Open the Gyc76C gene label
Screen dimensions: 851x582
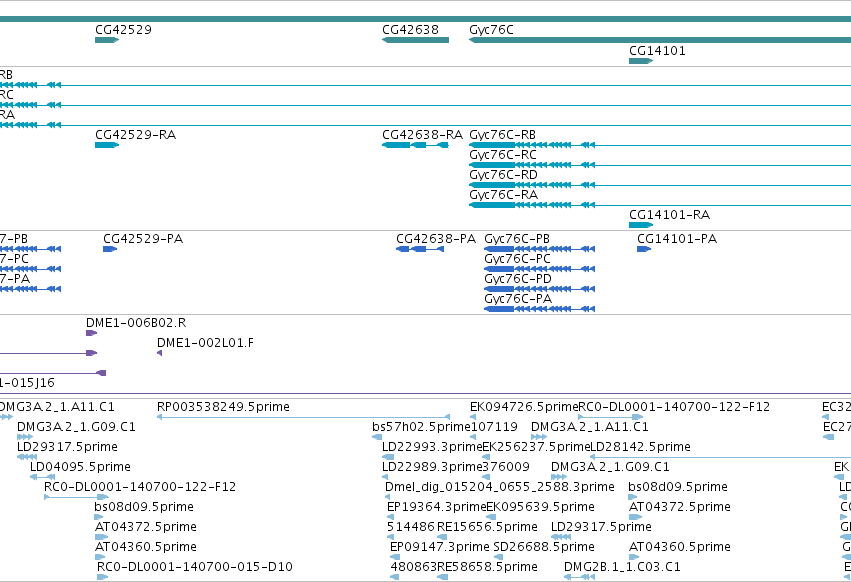click(491, 30)
